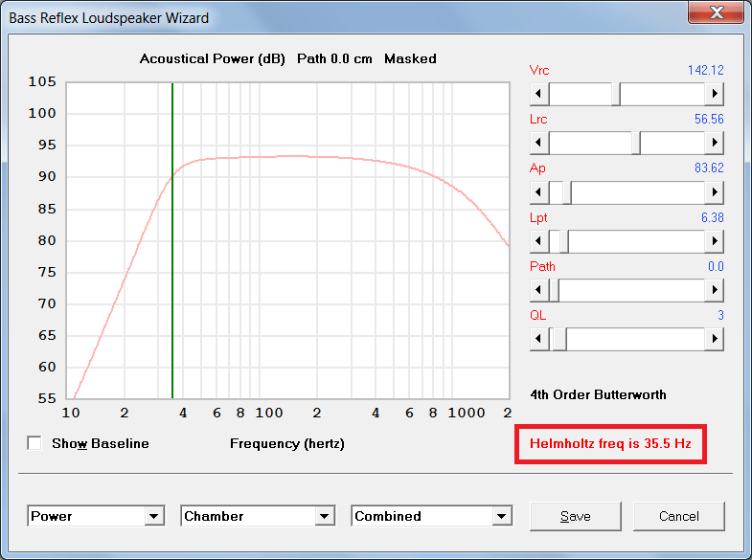Click the Path slider thumb
Screen dimensions: 752x560
pos(554,290)
